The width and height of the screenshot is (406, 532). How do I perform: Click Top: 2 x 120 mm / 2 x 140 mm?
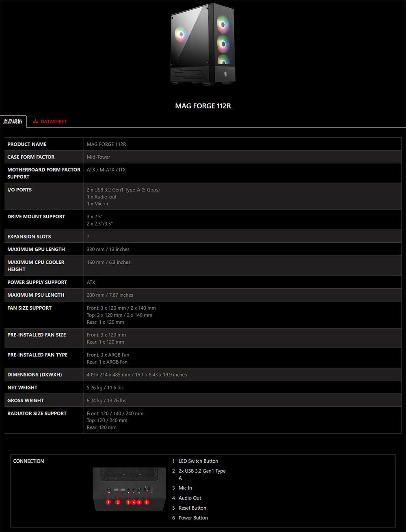[120, 315]
